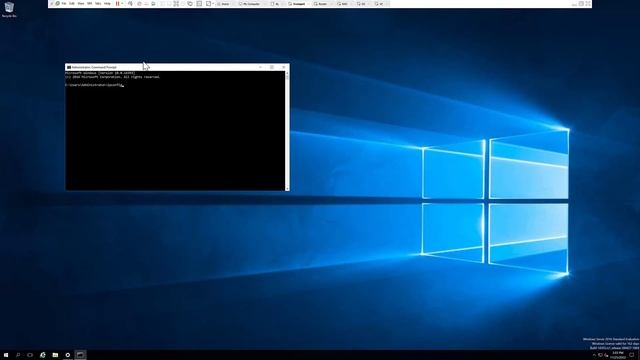Viewport: 640px width, 360px height.
Task: Open the View menu in VMware toolbar
Action: point(81,4)
